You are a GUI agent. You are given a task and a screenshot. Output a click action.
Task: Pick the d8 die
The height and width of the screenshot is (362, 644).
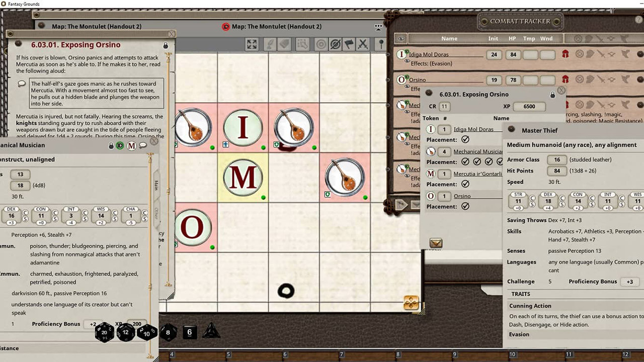pos(168,332)
